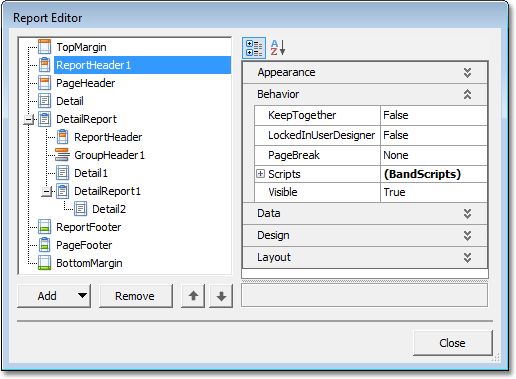Click the icon beside the top-level Detail band
This screenshot has height=379, width=516.
pos(44,101)
